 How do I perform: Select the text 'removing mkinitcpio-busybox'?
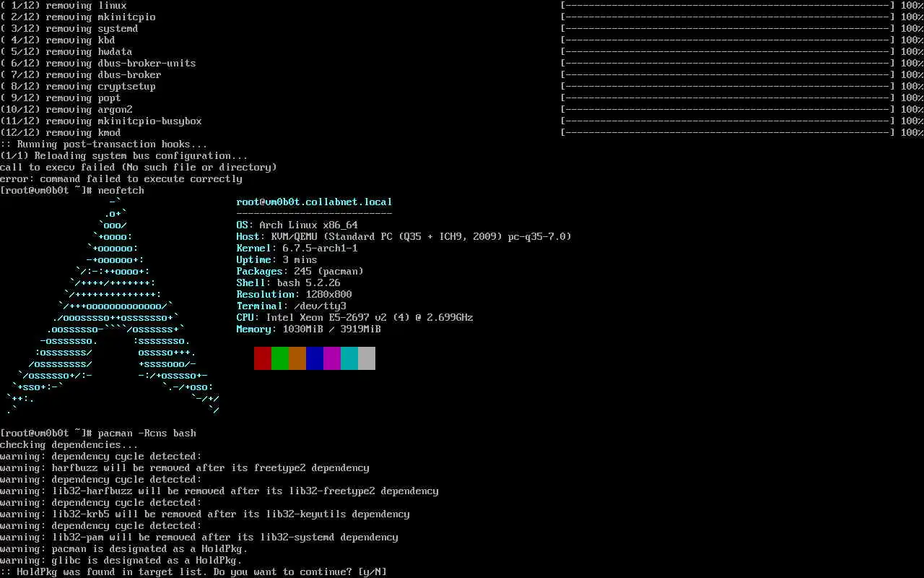(x=124, y=121)
